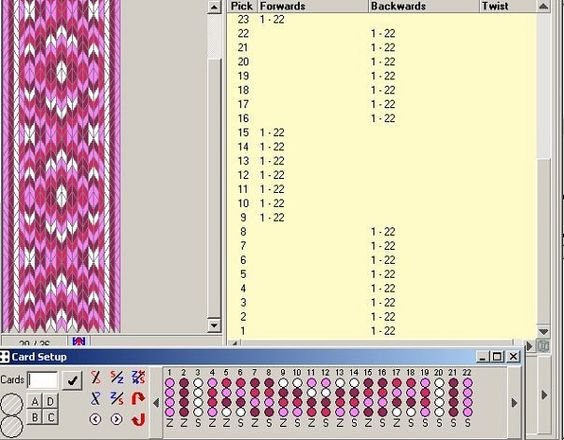The width and height of the screenshot is (564, 440).
Task: Click the right arrow after card 22
Action: [x=514, y=403]
